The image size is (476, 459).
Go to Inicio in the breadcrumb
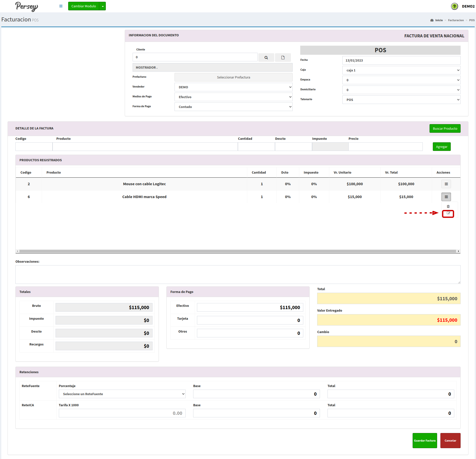pyautogui.click(x=439, y=20)
